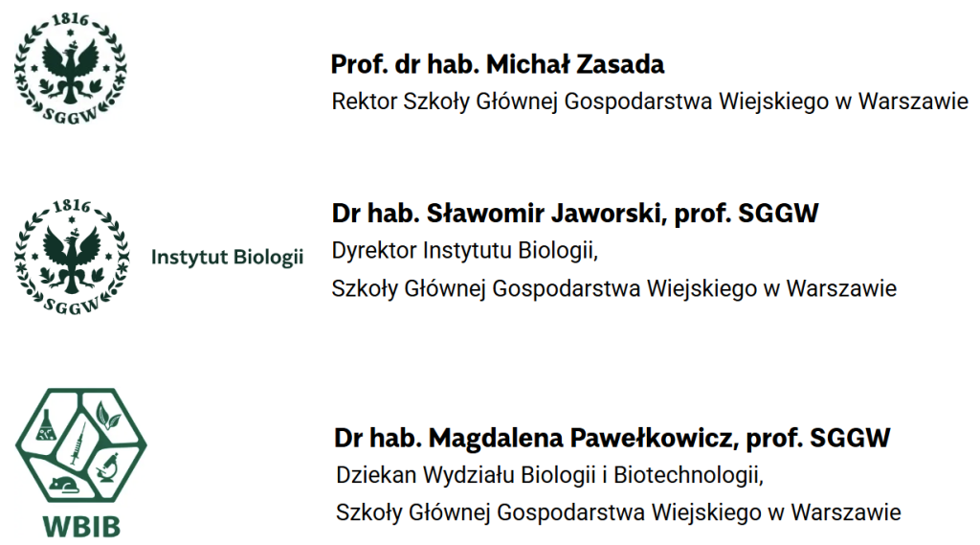Screen dimensions: 980x545
Task: Click the WBIB text below hexagon logo
Action: coord(81,526)
